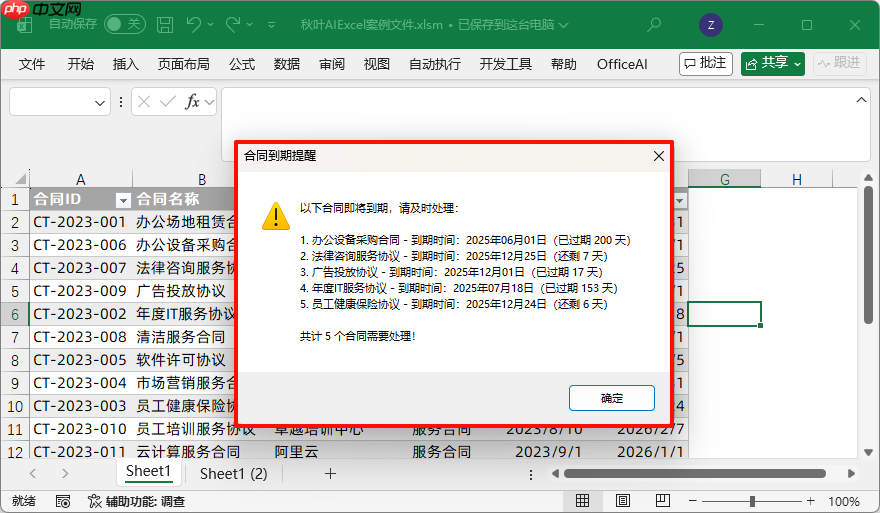Open Customize Quick Access Toolbar dropdown
Screen dimensions: 880x513
(x=272, y=25)
